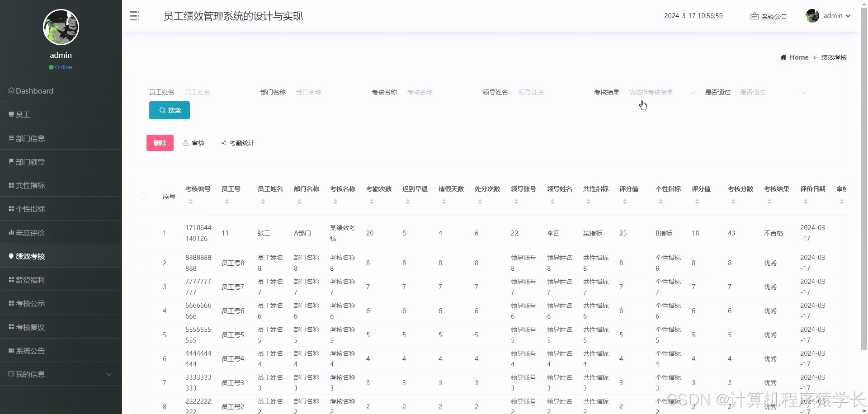
Task: Click the large admin profile picture in sidebar
Action: click(61, 27)
